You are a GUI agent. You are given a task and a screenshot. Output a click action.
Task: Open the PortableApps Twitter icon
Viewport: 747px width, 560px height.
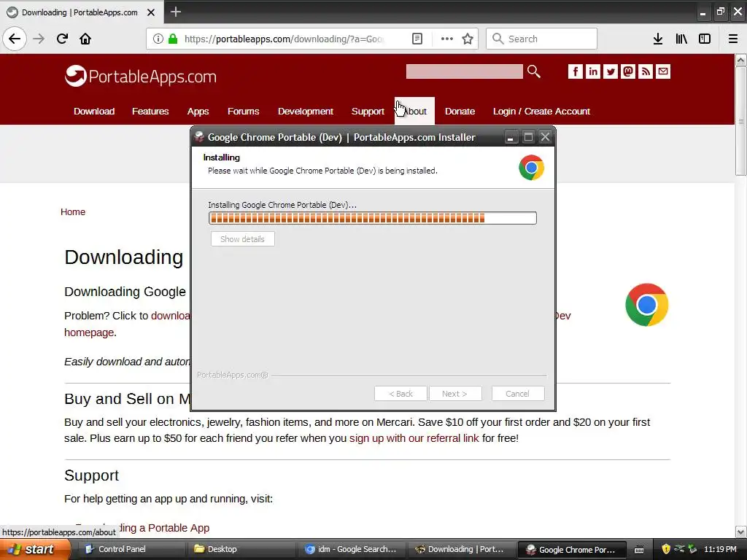[611, 71]
